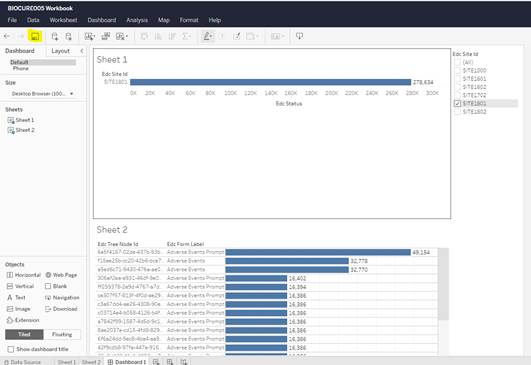Select the Floating layout button
This screenshot has height=365, width=531.
62,334
